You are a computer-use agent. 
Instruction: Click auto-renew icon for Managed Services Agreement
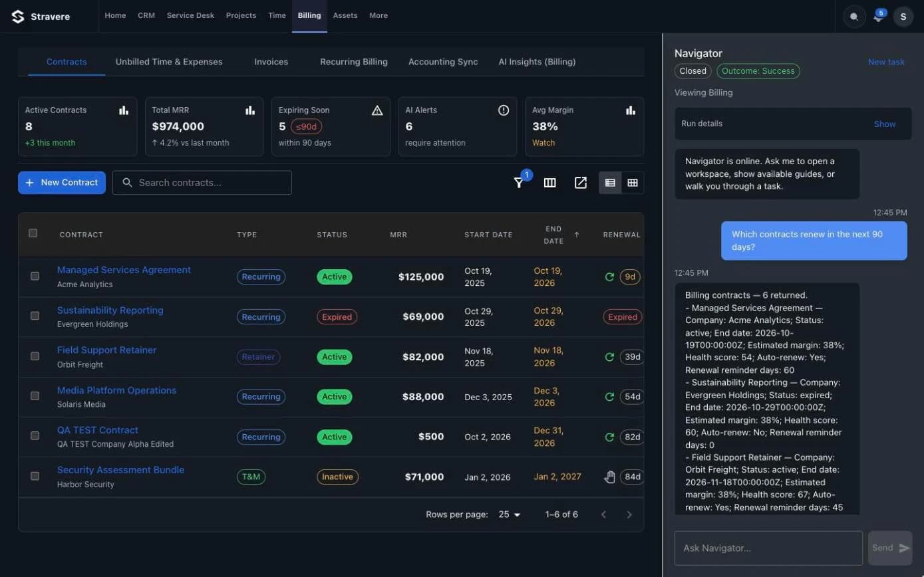pyautogui.click(x=609, y=277)
